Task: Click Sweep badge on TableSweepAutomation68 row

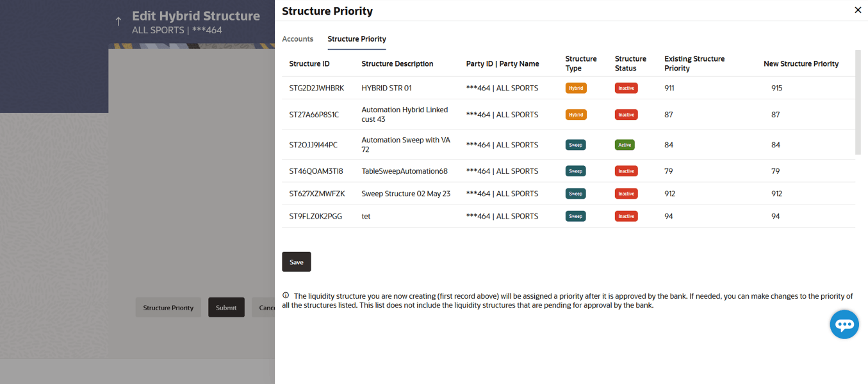Action: (x=575, y=171)
